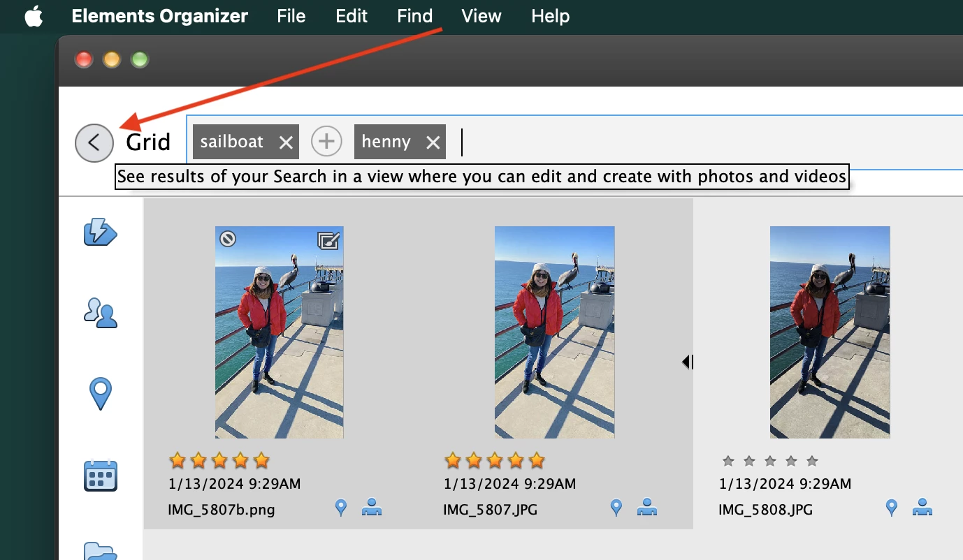This screenshot has width=963, height=560.
Task: Open the Apple menu
Action: (x=34, y=16)
